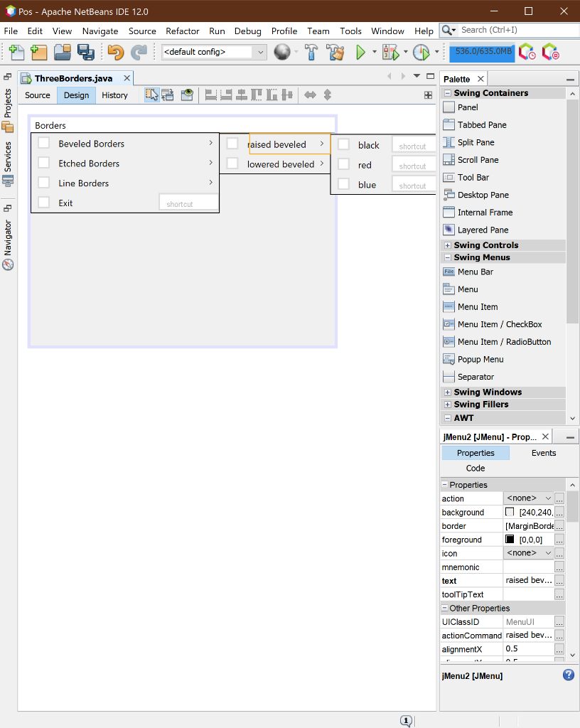Click the New Project toolbar icon
The image size is (580, 728).
pos(39,52)
